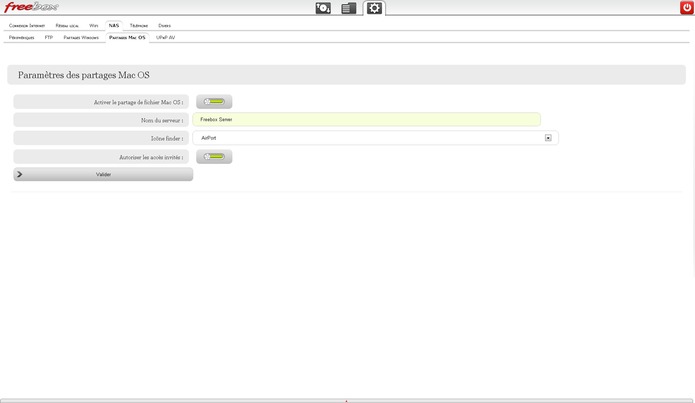Screen dimensions: 695x403
Task: Open the file explorer icon
Action: click(348, 8)
